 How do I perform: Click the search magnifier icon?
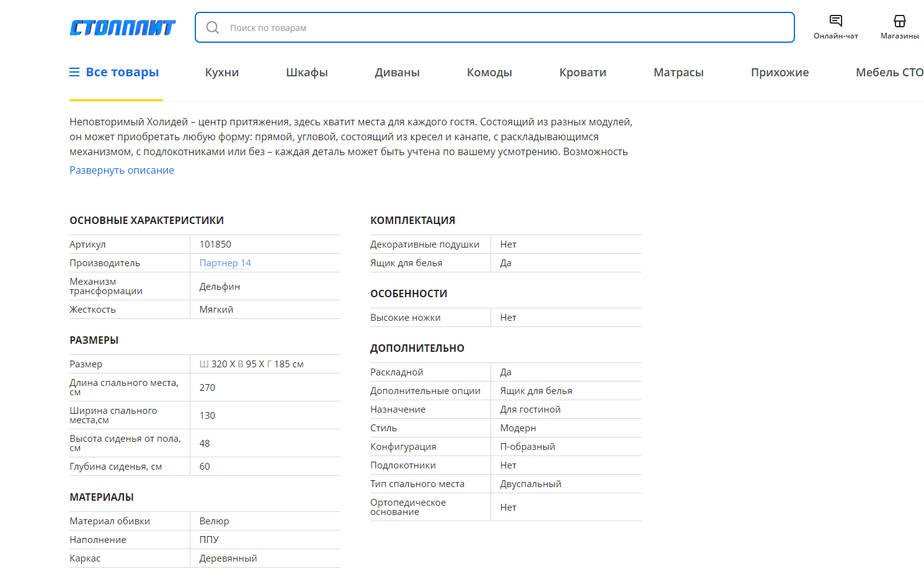point(213,28)
